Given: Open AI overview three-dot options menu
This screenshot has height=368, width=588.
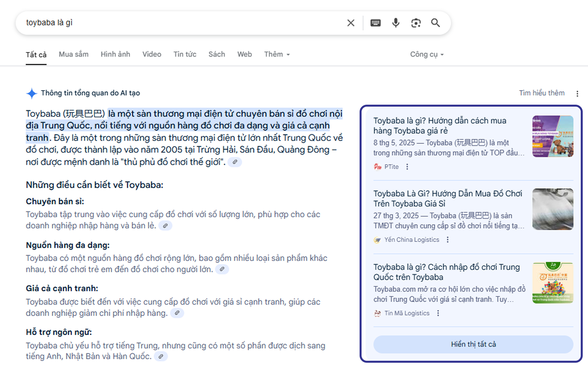Looking at the screenshot, I should (x=577, y=93).
